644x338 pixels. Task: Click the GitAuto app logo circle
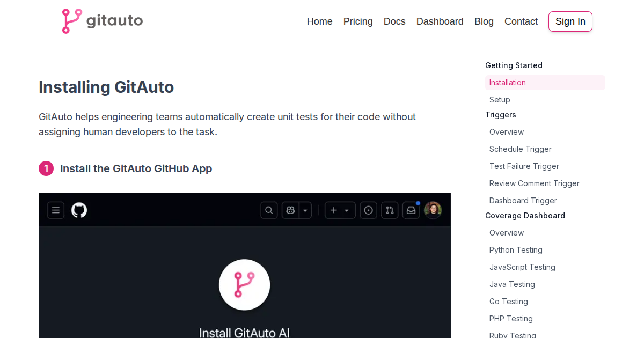pyautogui.click(x=244, y=285)
